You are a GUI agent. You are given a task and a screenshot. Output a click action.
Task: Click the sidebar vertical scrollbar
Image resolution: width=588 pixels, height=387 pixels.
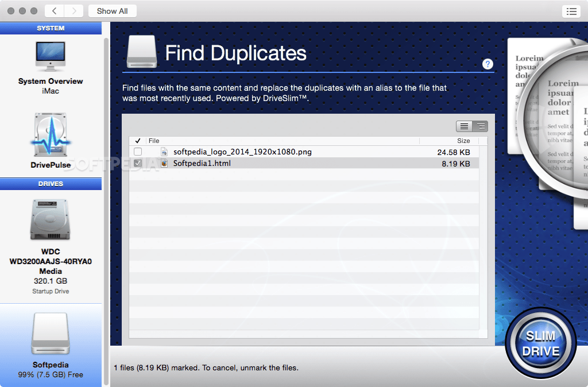tap(106, 210)
